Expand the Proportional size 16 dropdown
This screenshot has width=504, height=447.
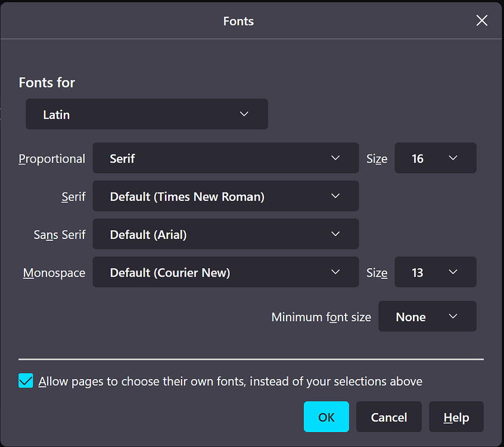click(x=435, y=159)
